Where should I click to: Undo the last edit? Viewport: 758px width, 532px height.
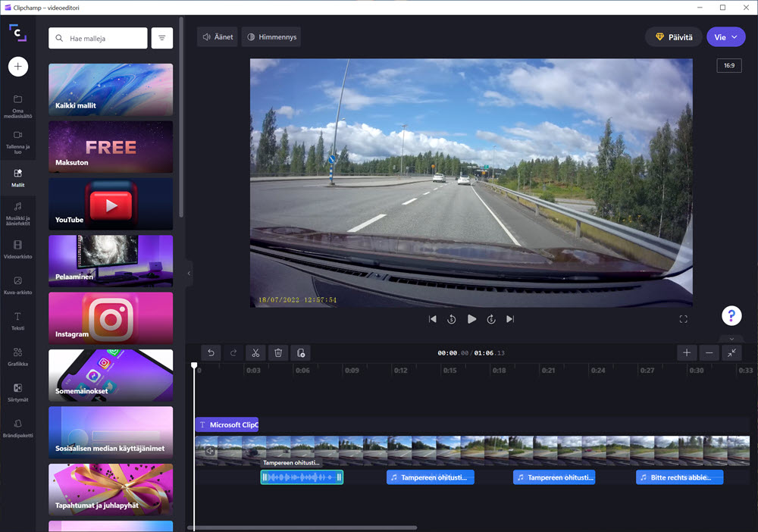click(211, 352)
